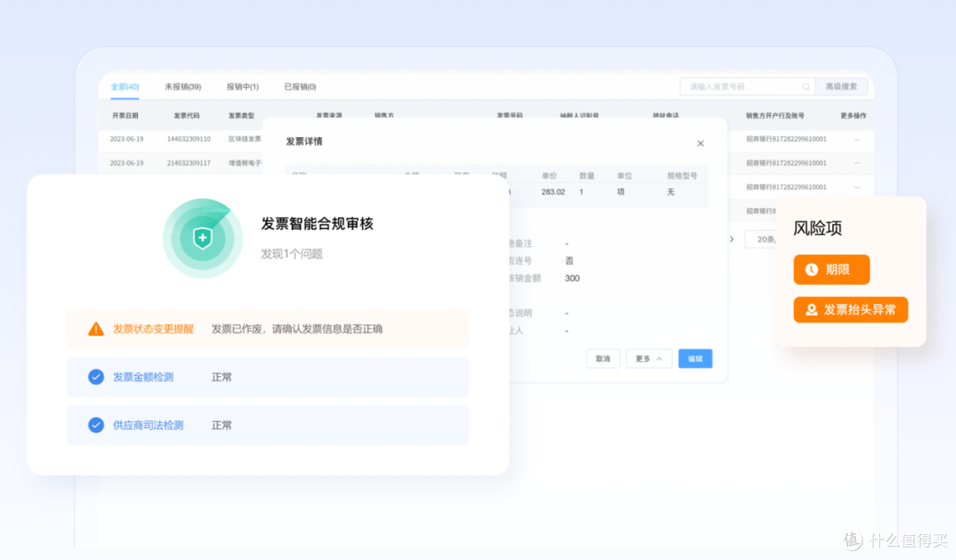Click the 风险项 panel heading
This screenshot has height=560, width=956.
click(818, 228)
